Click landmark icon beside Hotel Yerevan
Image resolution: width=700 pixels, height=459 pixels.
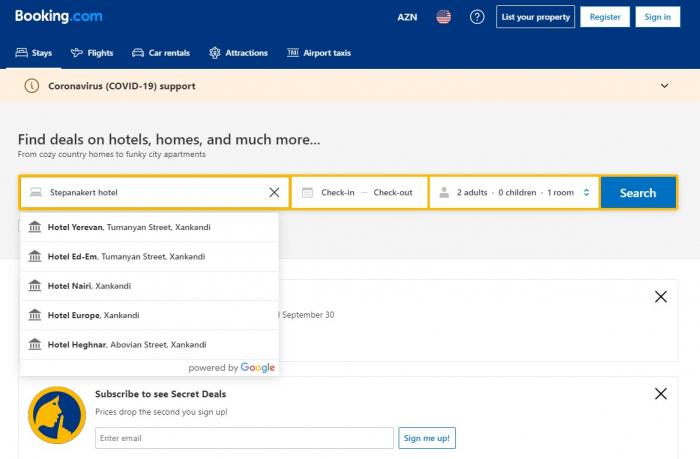point(35,227)
